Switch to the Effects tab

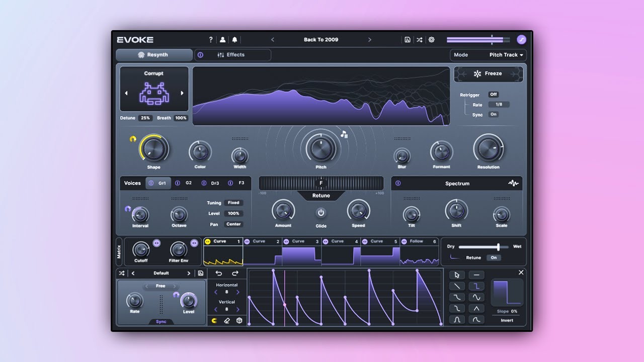click(x=233, y=55)
